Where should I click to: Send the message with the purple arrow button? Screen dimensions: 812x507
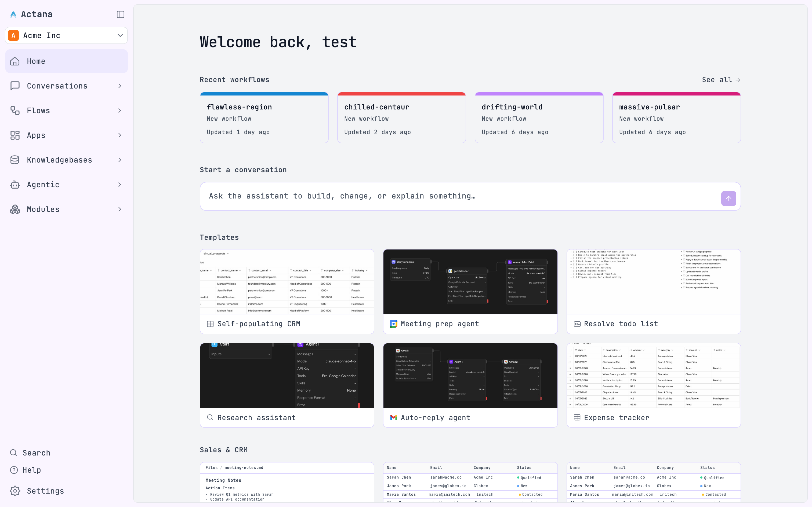[x=728, y=199]
